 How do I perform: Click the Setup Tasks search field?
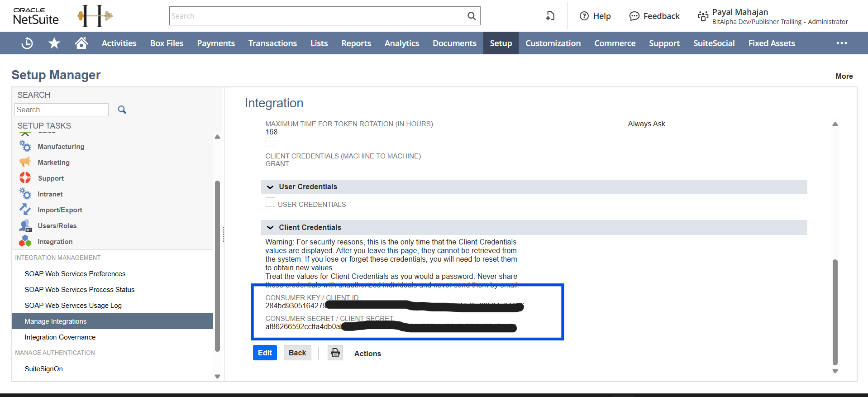coord(62,110)
